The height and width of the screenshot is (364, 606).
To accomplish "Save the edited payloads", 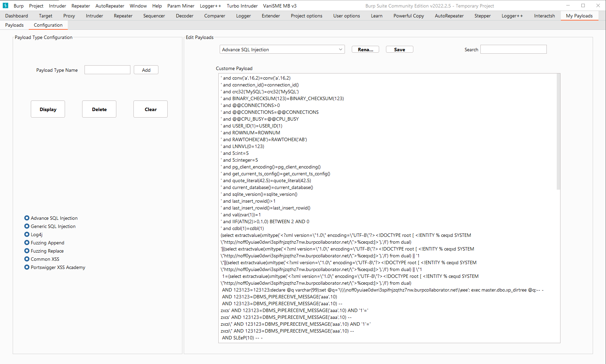I will [x=399, y=49].
